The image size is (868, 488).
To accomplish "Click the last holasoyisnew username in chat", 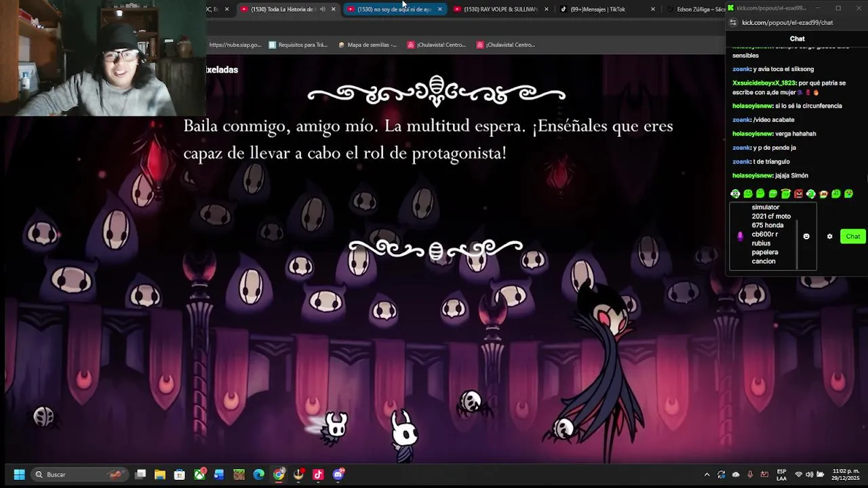I will coord(753,176).
